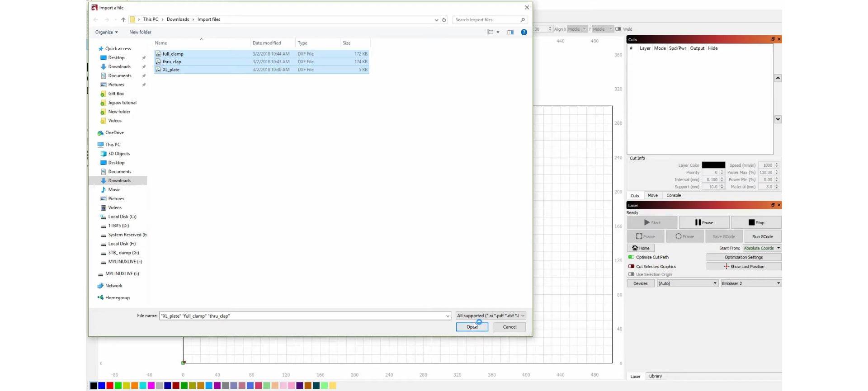Viewport: 868px width, 391px height.
Task: Click the Up one level arrow
Action: (x=123, y=20)
